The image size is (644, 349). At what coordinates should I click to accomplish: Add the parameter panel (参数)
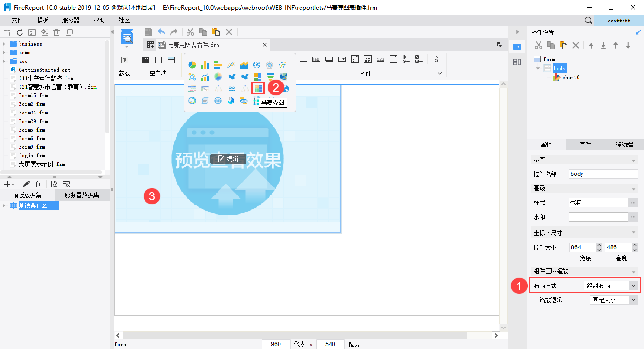125,60
